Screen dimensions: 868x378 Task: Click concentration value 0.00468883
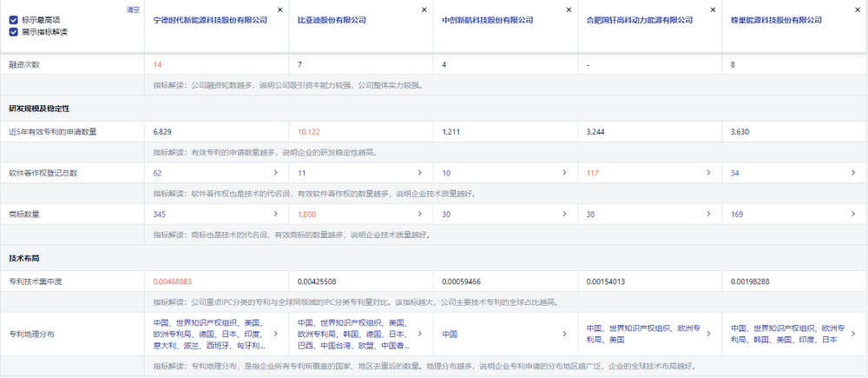click(173, 282)
